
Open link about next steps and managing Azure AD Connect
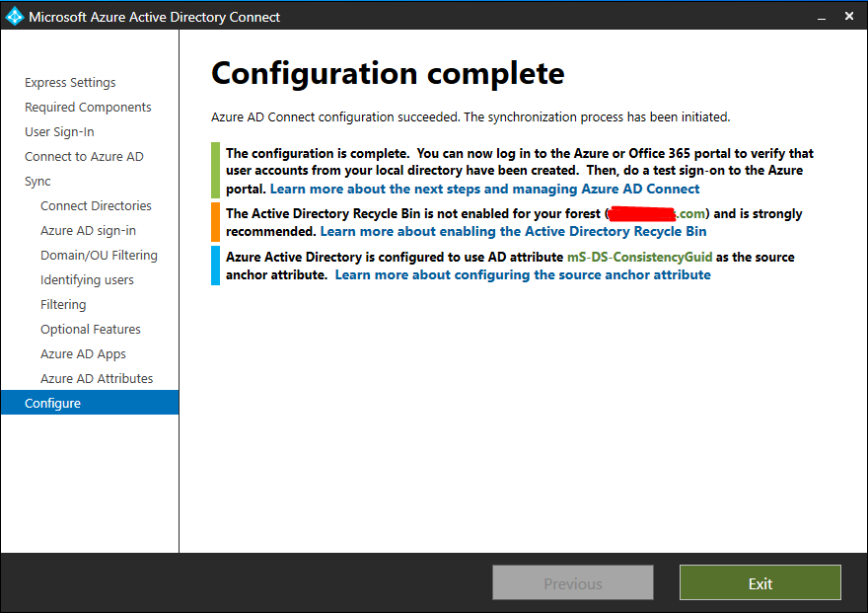click(x=485, y=189)
